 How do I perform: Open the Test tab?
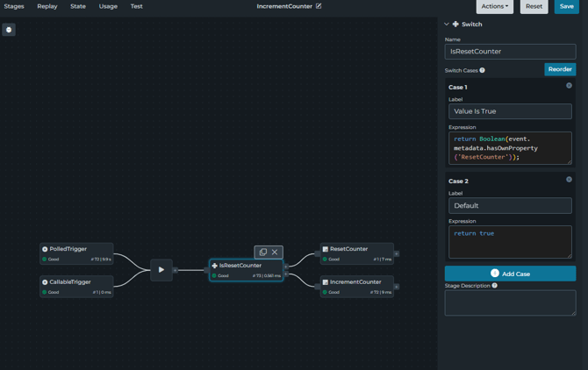[137, 6]
